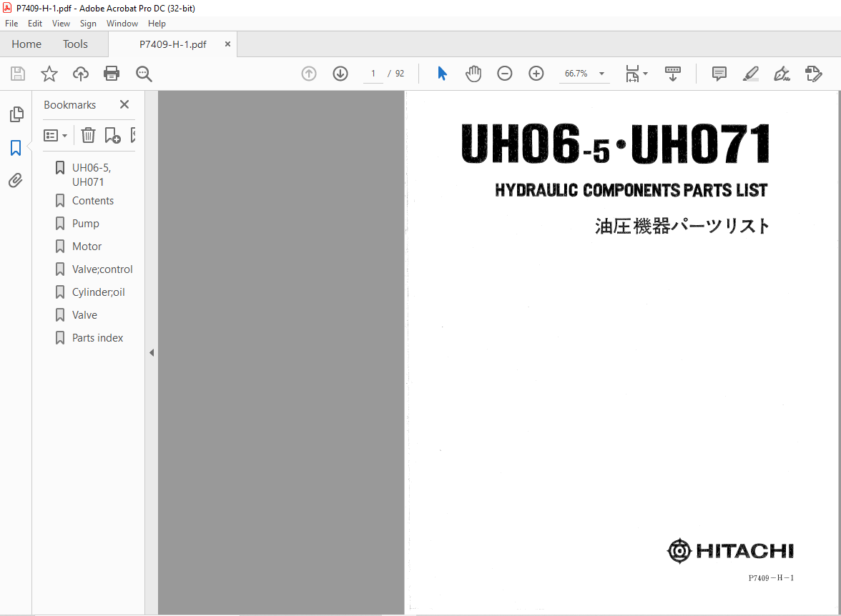Screen dimensions: 841x616
Task: Open the Window menu
Action: point(122,24)
